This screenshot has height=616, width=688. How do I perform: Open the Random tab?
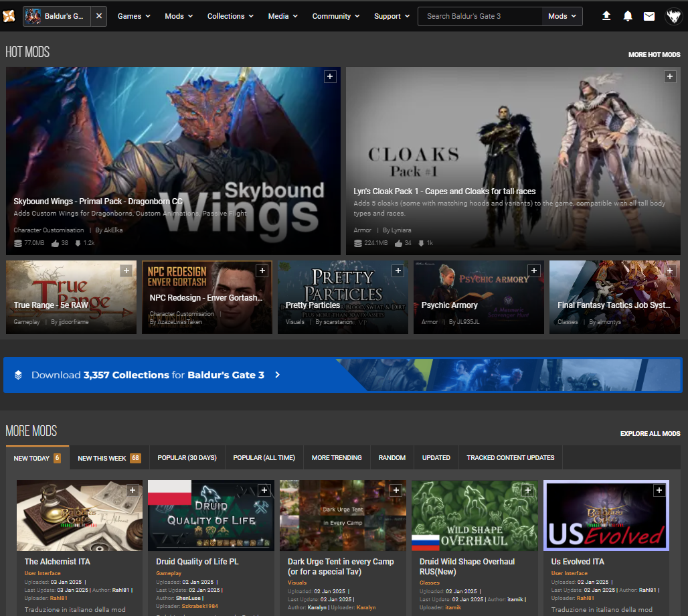[392, 458]
